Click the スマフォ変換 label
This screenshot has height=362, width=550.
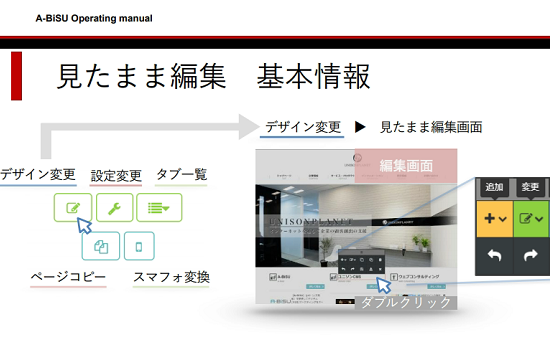click(171, 277)
